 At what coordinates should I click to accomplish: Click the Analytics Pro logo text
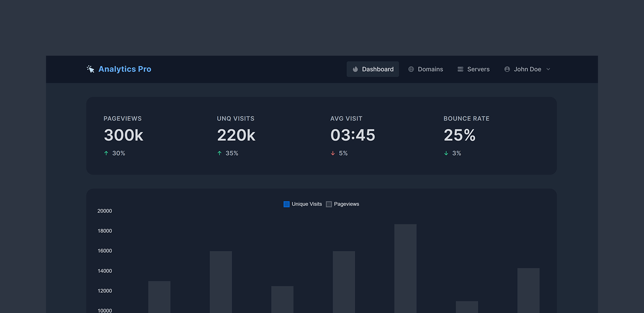point(124,69)
